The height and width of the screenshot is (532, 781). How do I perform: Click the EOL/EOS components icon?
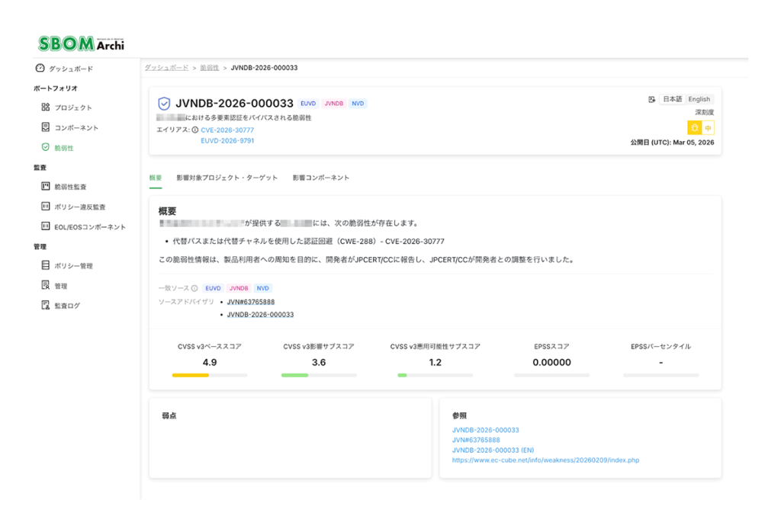tap(45, 226)
